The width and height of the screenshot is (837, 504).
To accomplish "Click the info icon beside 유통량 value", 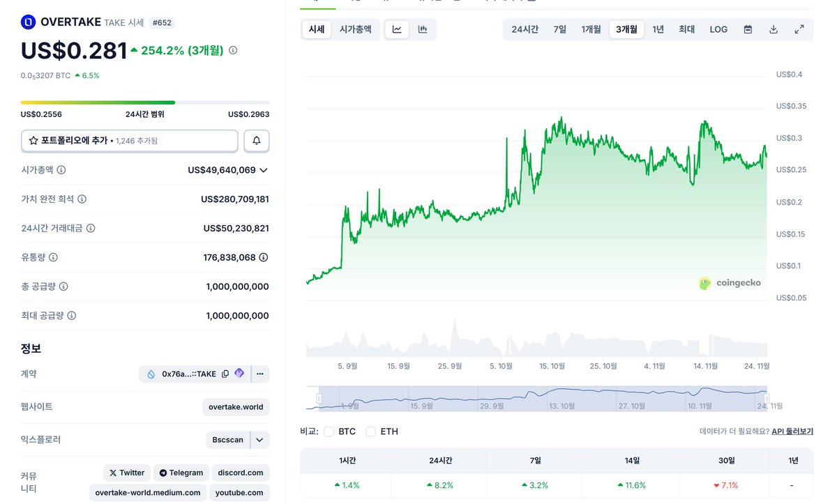I will click(264, 257).
